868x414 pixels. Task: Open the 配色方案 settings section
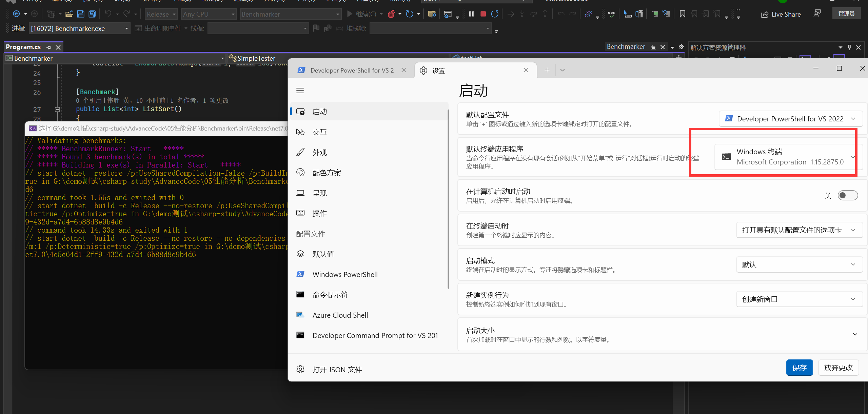(327, 172)
